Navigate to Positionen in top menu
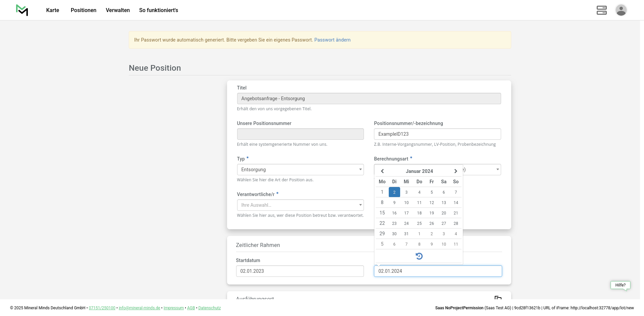Image resolution: width=644 pixels, height=316 pixels. point(84,10)
